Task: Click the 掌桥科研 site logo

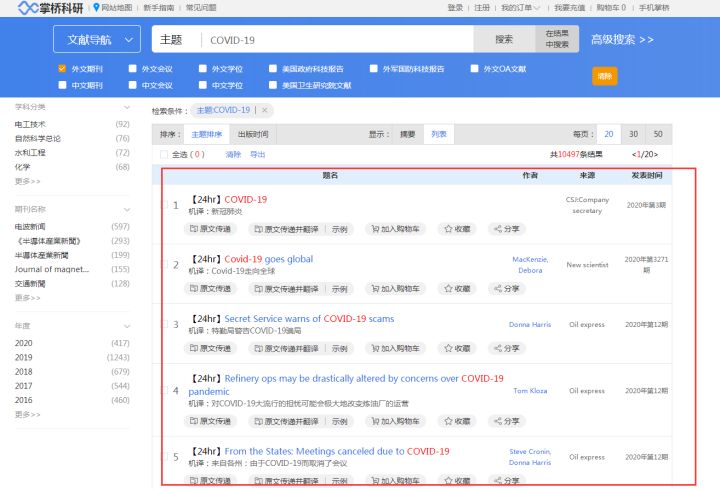Action: (x=51, y=8)
